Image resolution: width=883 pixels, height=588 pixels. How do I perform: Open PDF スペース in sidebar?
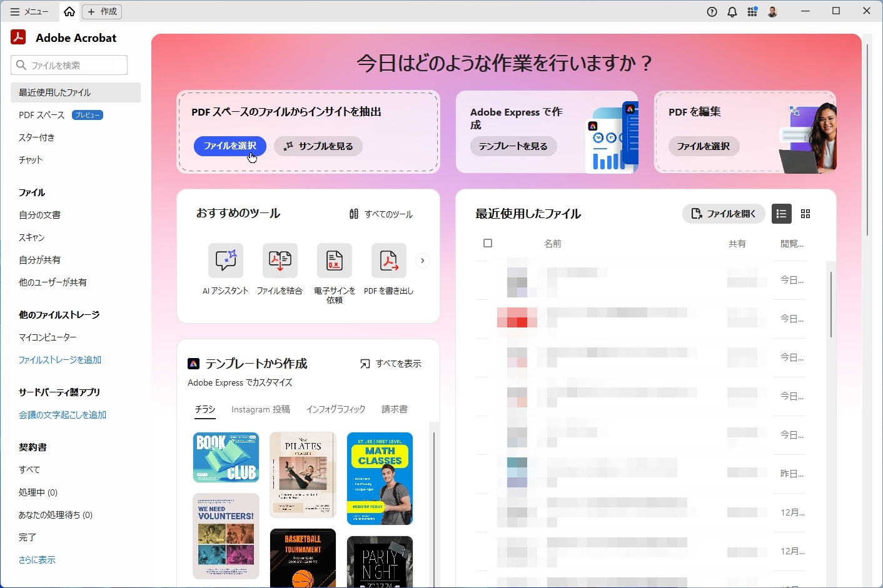point(41,115)
